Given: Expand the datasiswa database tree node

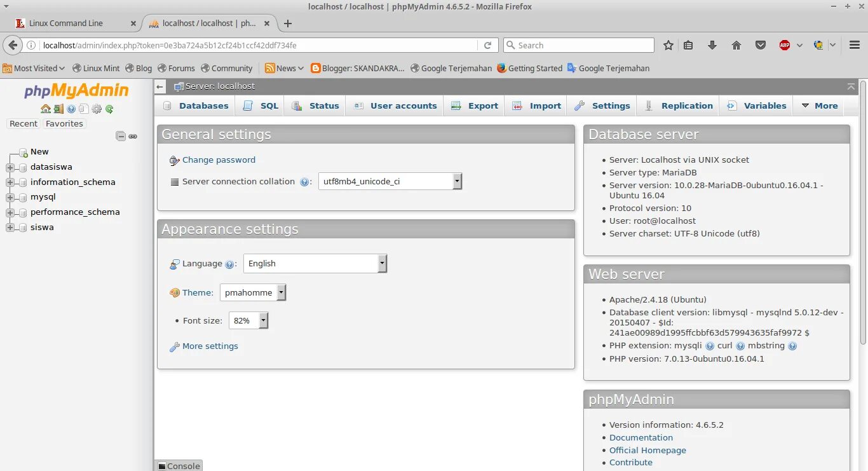Looking at the screenshot, I should click(10, 167).
